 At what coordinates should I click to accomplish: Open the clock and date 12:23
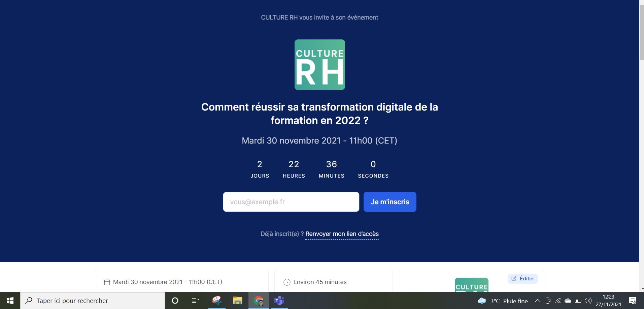tap(608, 301)
